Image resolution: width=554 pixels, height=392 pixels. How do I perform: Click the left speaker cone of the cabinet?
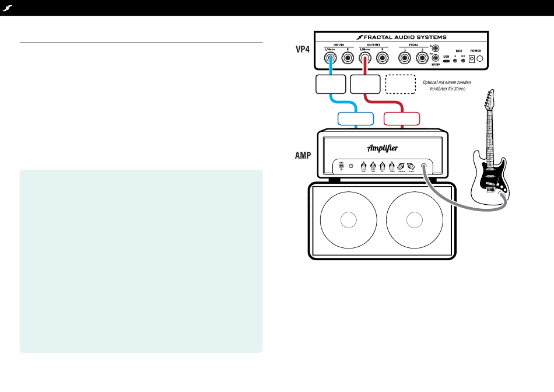[x=348, y=220]
